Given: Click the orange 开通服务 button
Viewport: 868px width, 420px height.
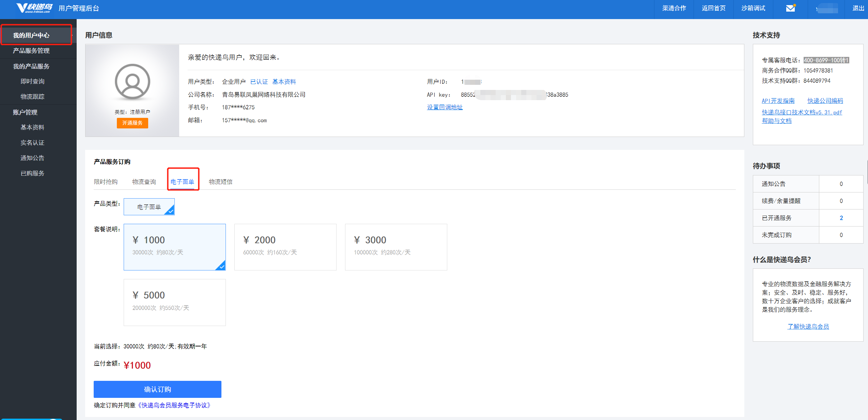Looking at the screenshot, I should [x=132, y=123].
